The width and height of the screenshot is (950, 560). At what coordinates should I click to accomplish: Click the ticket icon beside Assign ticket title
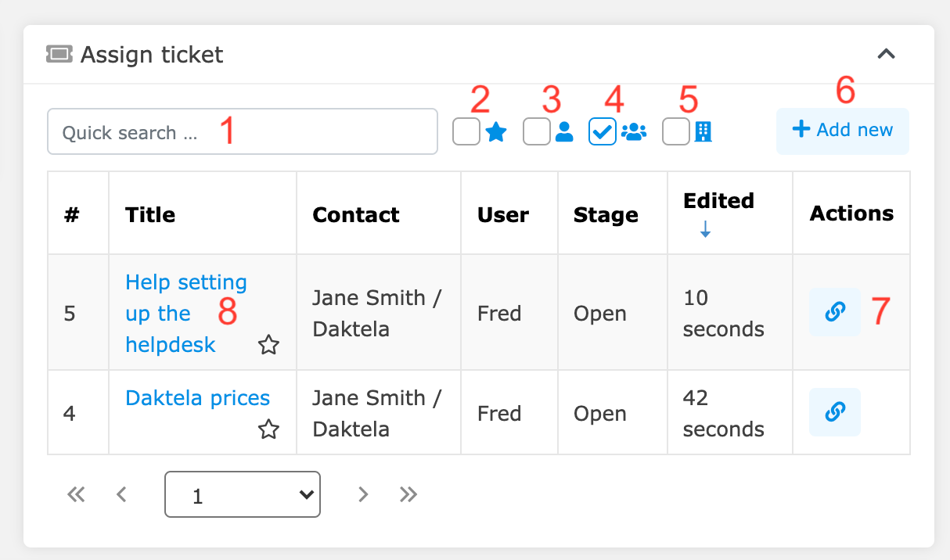(59, 54)
